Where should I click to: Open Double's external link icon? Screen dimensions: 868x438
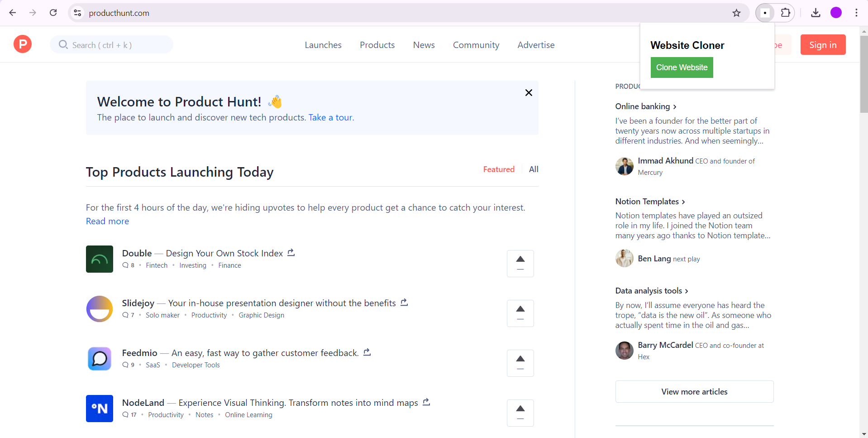point(291,253)
